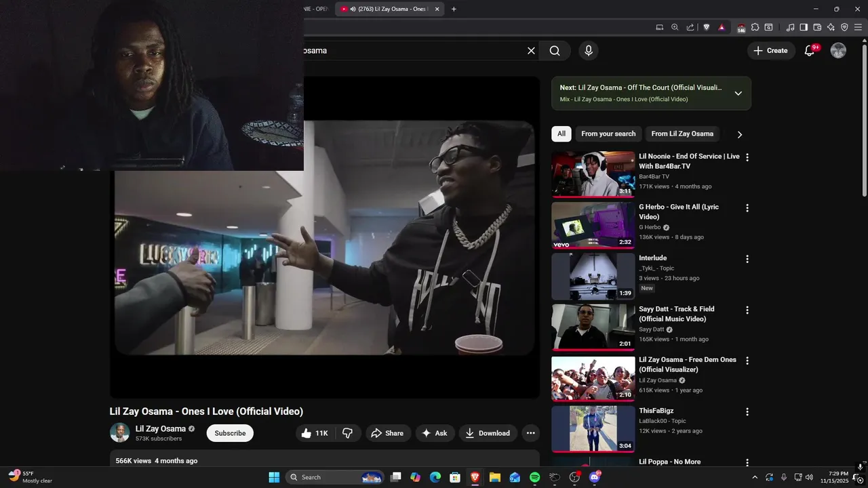Open the Brave Rewards triangle icon
The width and height of the screenshot is (868, 488).
(x=722, y=27)
